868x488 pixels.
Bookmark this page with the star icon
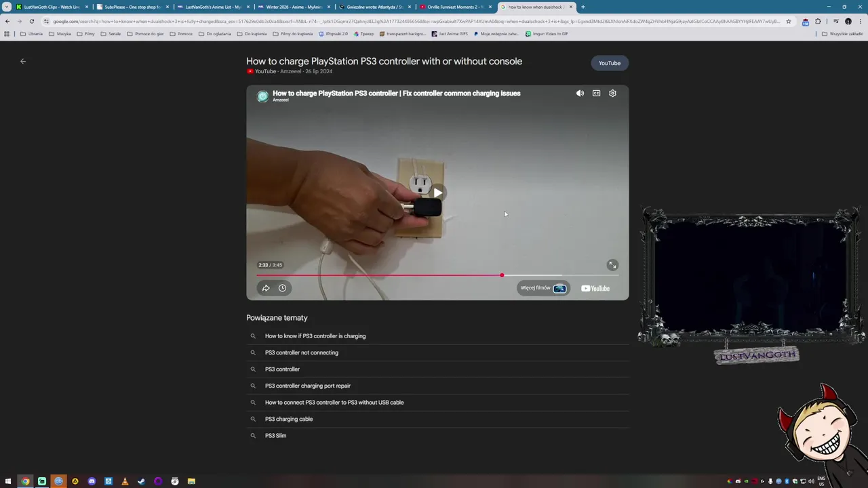(788, 21)
